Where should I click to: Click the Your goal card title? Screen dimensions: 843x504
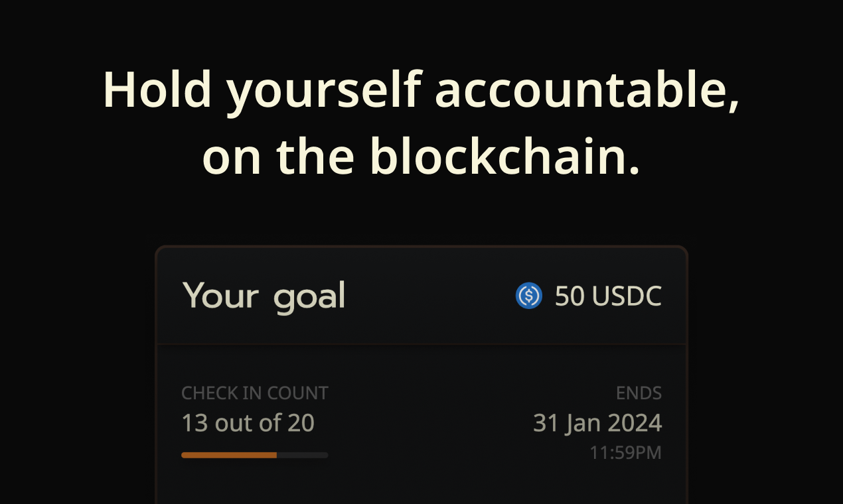click(264, 296)
